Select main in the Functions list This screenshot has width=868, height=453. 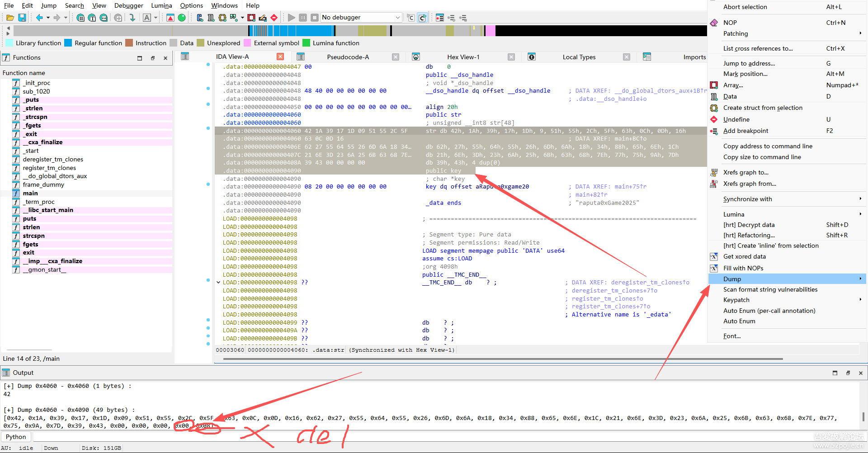pos(30,193)
